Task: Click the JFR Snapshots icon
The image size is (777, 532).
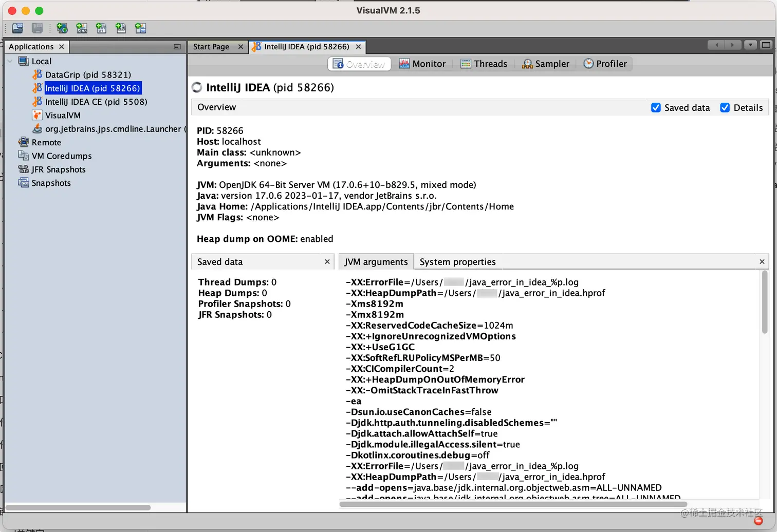Action: click(x=24, y=169)
